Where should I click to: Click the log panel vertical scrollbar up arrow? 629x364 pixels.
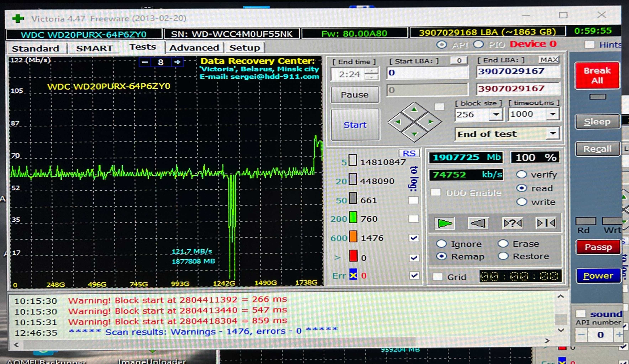[x=561, y=297]
